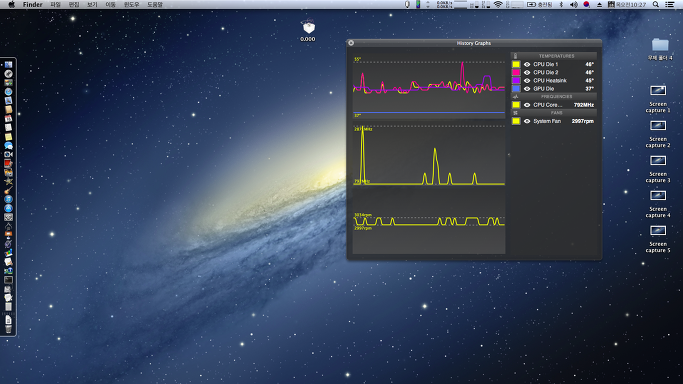Open the Apple menu

point(12,4)
